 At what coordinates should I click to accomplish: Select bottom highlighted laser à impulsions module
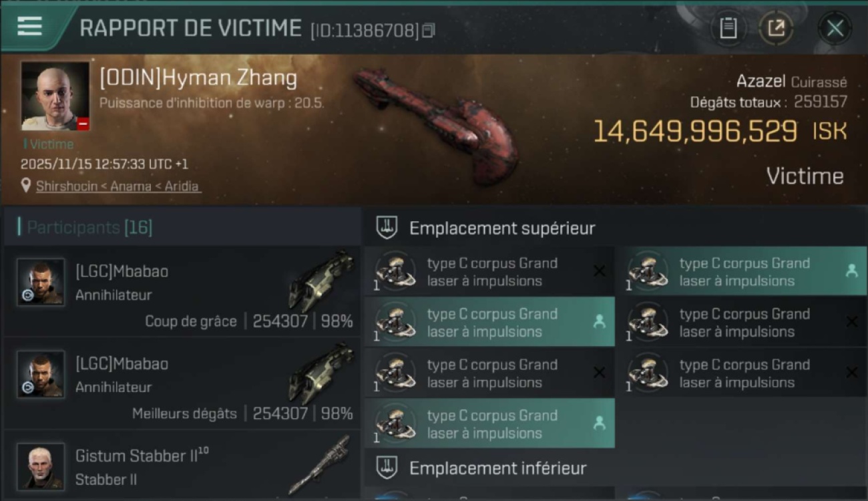(489, 424)
